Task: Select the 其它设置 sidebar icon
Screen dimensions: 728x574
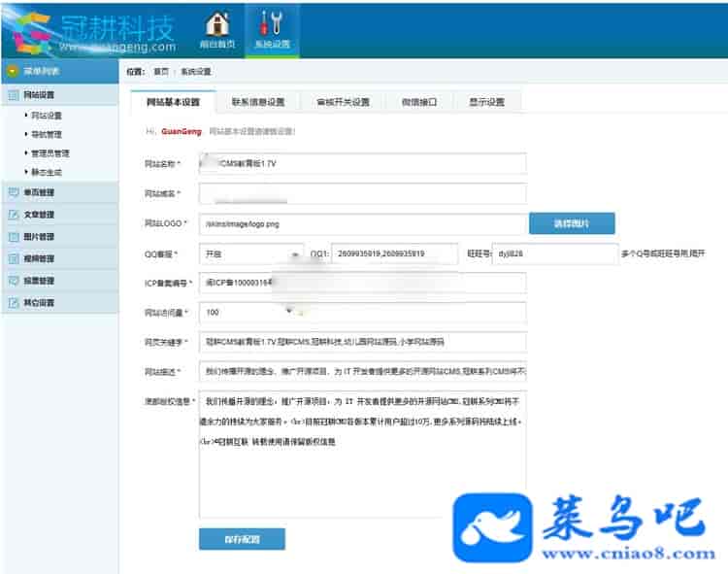Action: tap(13, 303)
